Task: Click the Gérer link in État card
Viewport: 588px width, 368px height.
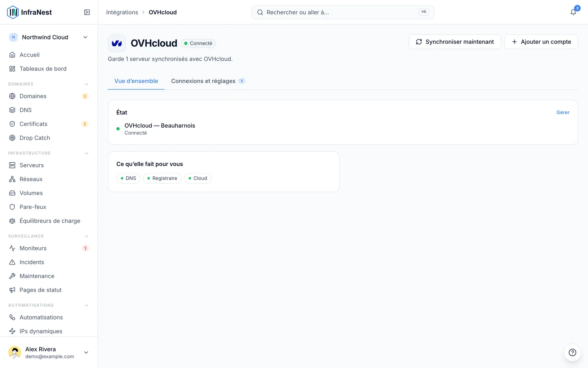Action: [x=563, y=112]
